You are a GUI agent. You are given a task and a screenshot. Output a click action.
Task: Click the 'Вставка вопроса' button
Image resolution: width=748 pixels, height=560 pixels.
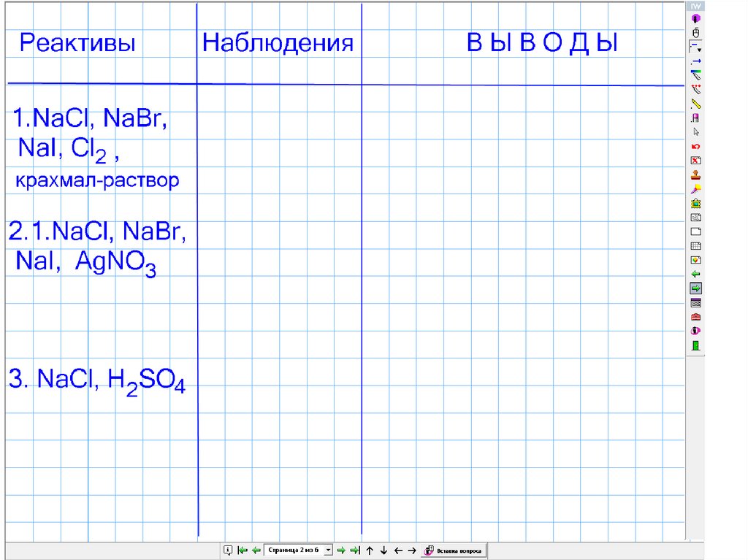coord(454,551)
